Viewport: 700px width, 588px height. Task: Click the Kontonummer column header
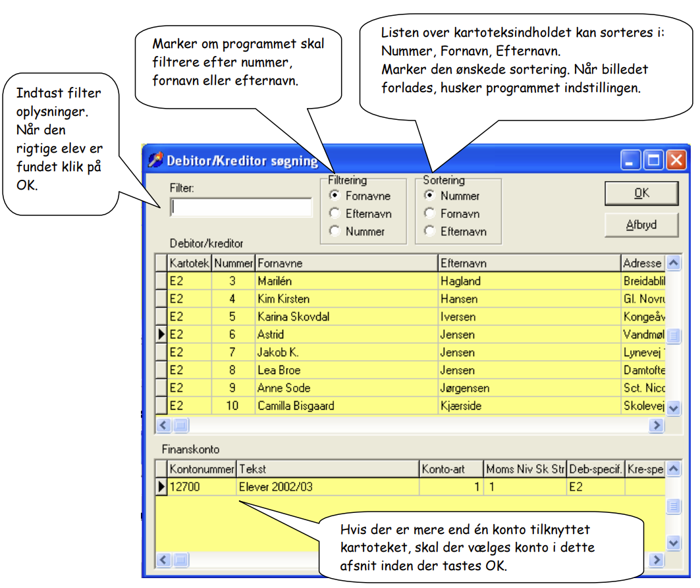point(202,469)
